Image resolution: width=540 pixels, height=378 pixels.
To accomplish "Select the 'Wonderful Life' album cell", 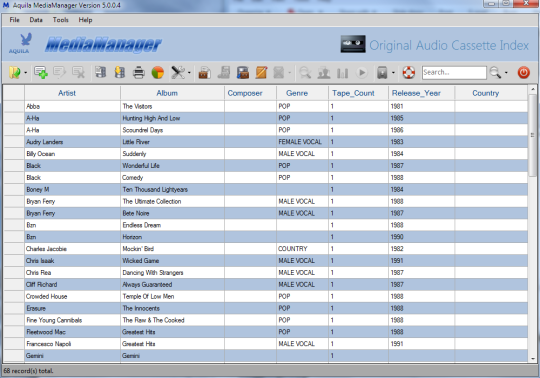I will 172,166.
